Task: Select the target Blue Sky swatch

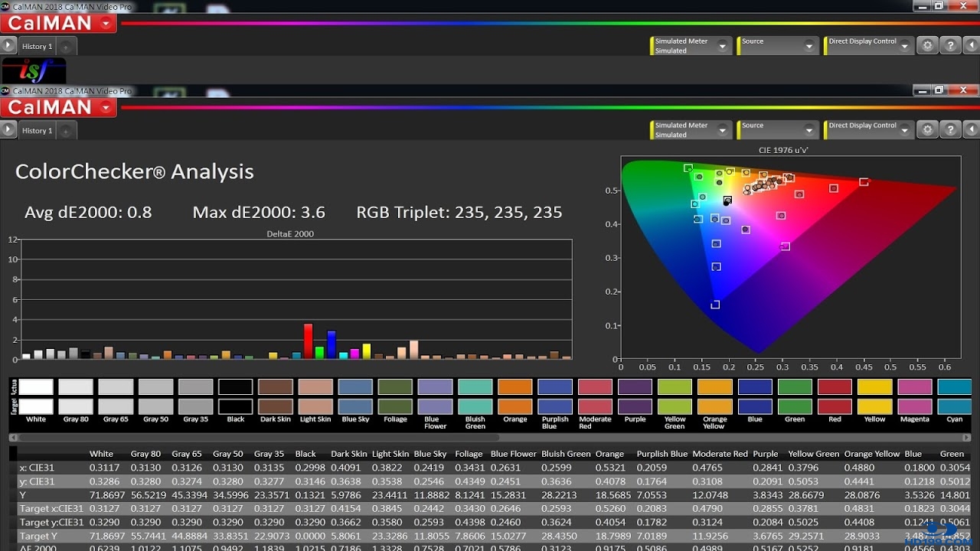Action: pyautogui.click(x=355, y=406)
